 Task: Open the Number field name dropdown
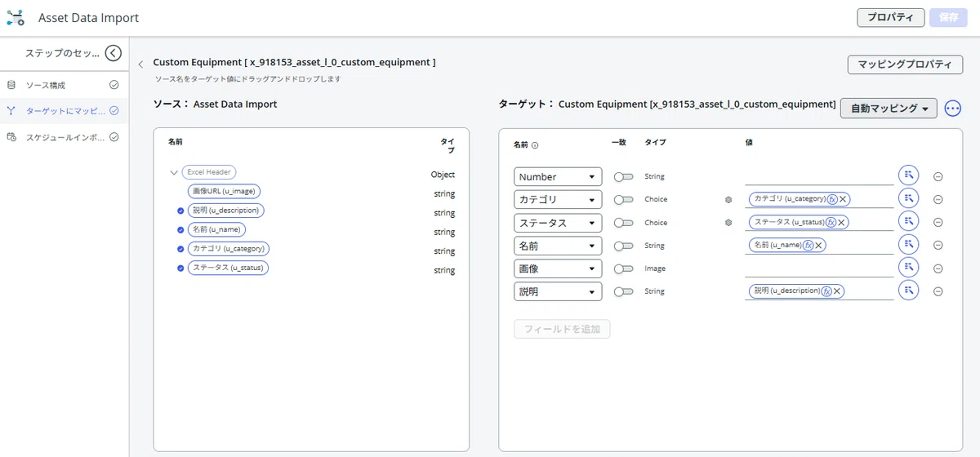[x=558, y=176]
